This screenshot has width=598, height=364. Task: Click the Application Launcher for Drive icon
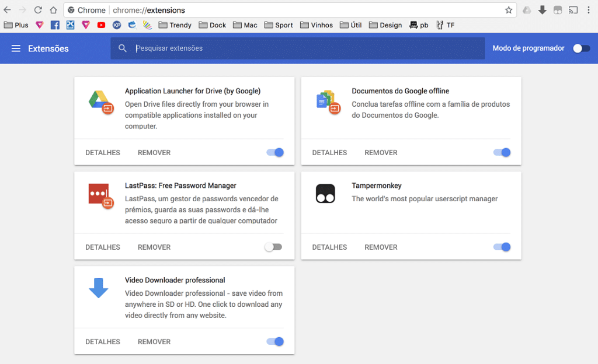click(x=101, y=102)
